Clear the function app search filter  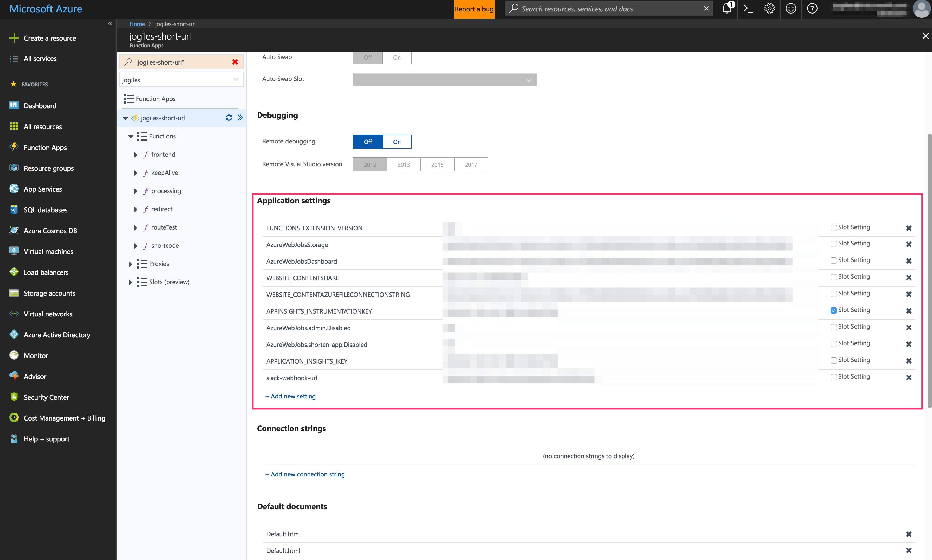[235, 62]
